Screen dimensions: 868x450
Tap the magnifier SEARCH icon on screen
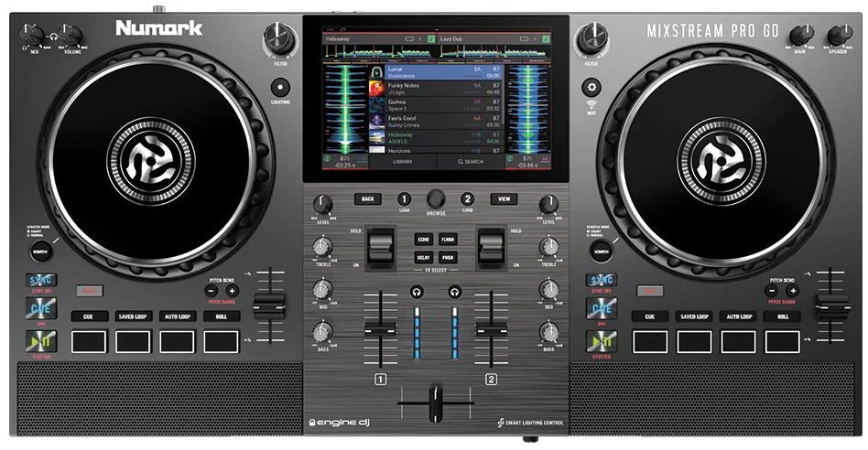click(x=460, y=161)
